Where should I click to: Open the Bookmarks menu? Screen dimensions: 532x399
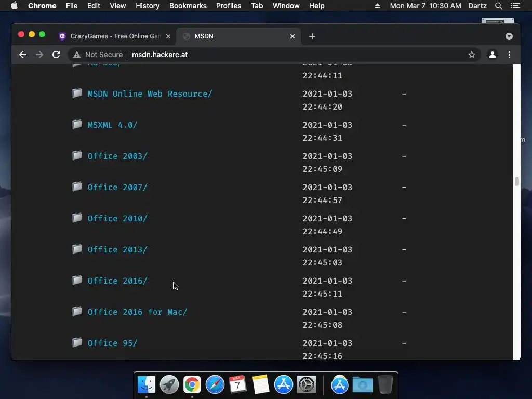[188, 6]
